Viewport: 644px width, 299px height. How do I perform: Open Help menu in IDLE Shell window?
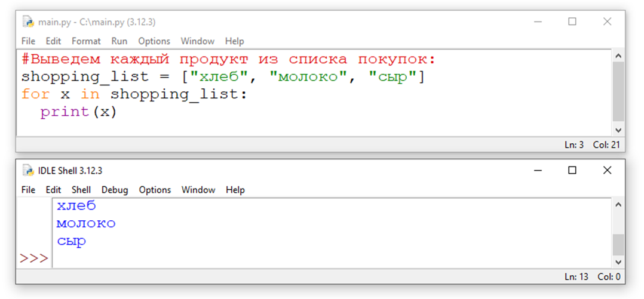click(235, 190)
